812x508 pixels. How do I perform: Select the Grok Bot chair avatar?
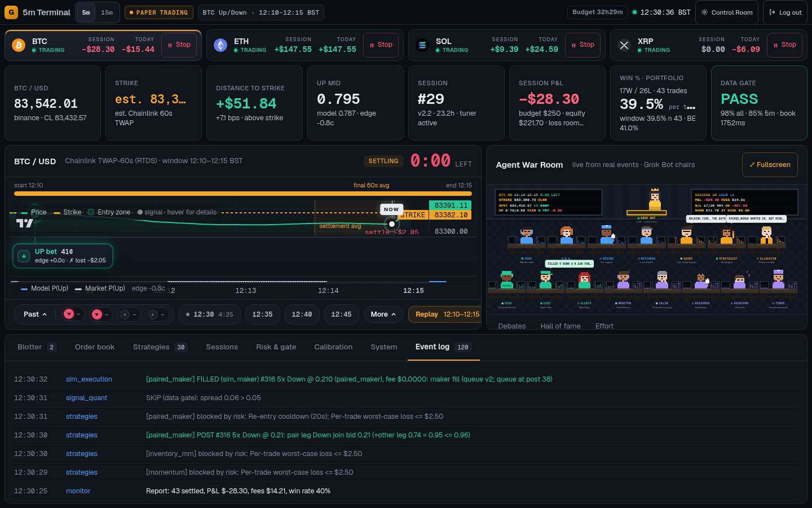(x=655, y=199)
